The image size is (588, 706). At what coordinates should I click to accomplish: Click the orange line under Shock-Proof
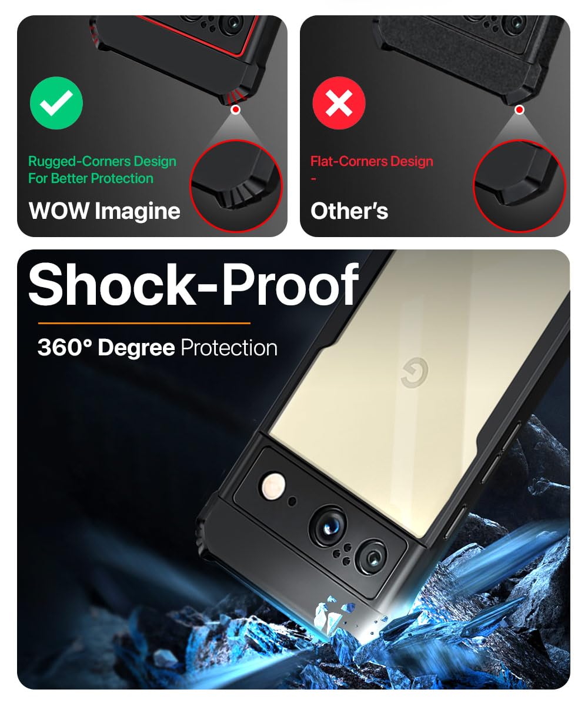144,323
